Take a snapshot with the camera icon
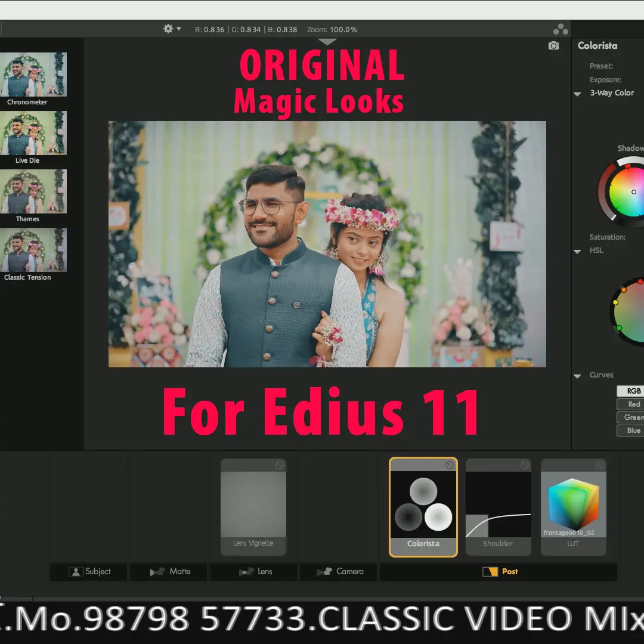This screenshot has width=644, height=644. point(553,45)
